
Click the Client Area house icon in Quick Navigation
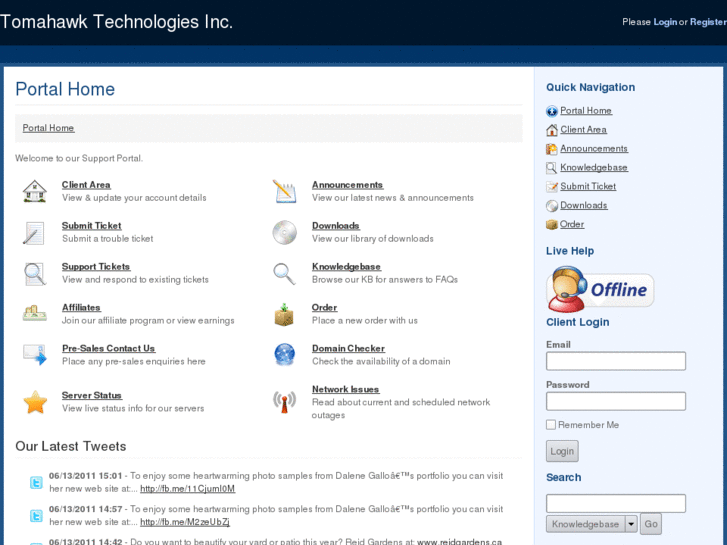pos(552,130)
